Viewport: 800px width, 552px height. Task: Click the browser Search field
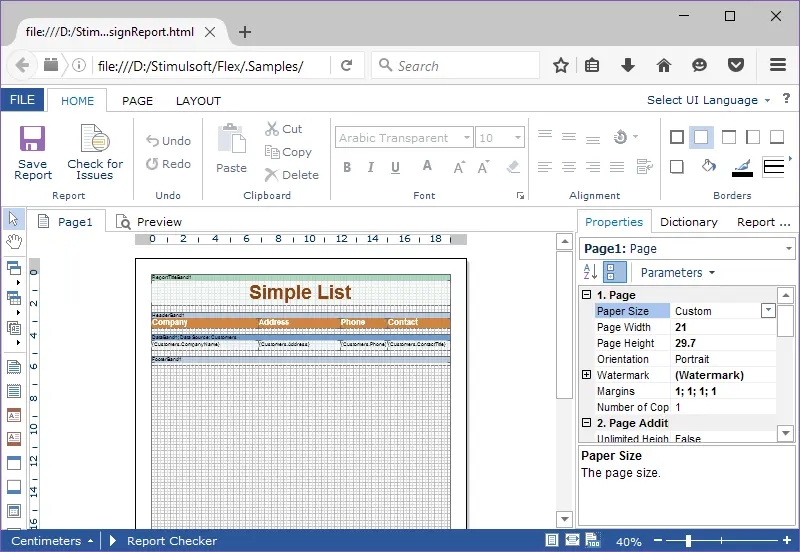click(x=456, y=65)
